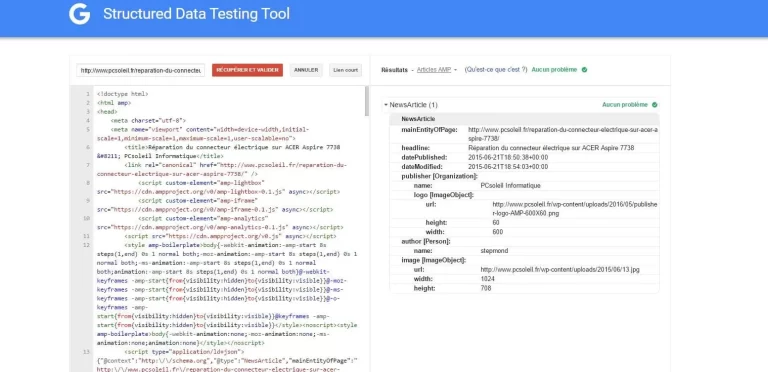Image resolution: width=768 pixels, height=372 pixels.
Task: Click the RÉCUPÉRER ET VALIDER button
Action: tap(247, 70)
